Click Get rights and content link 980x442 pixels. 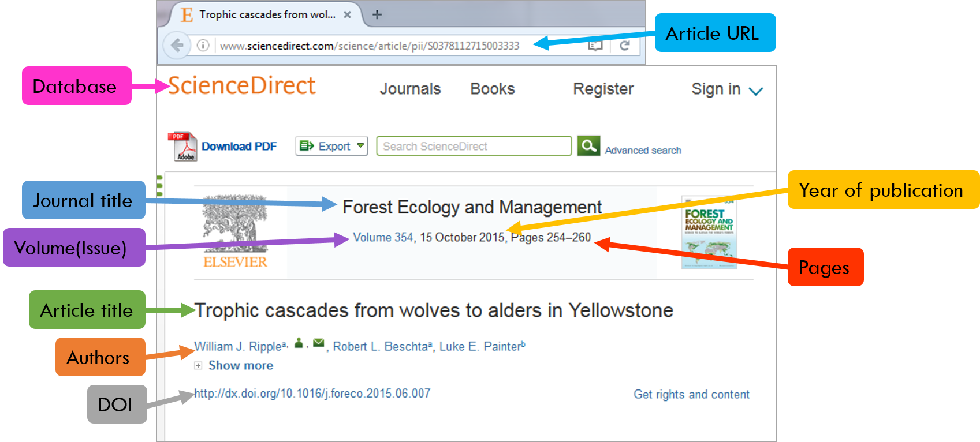click(691, 394)
